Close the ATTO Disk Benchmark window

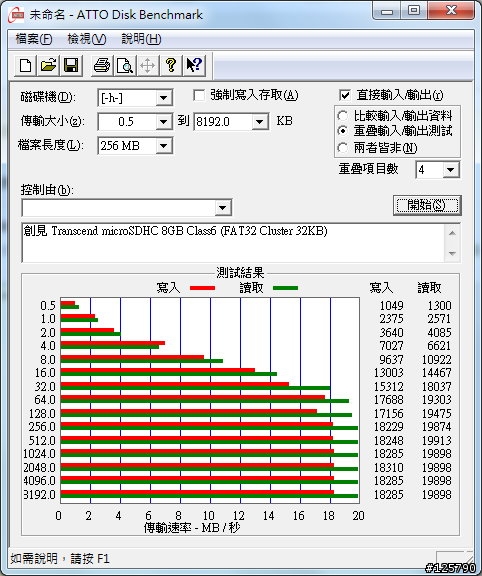tap(451, 11)
